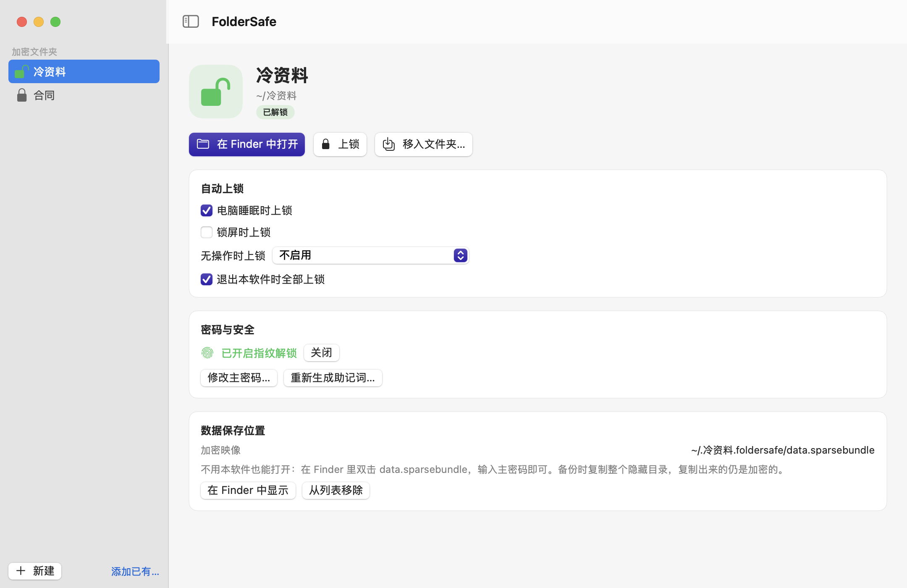Click the FolderSafe window title
This screenshot has width=907, height=588.
point(244,21)
